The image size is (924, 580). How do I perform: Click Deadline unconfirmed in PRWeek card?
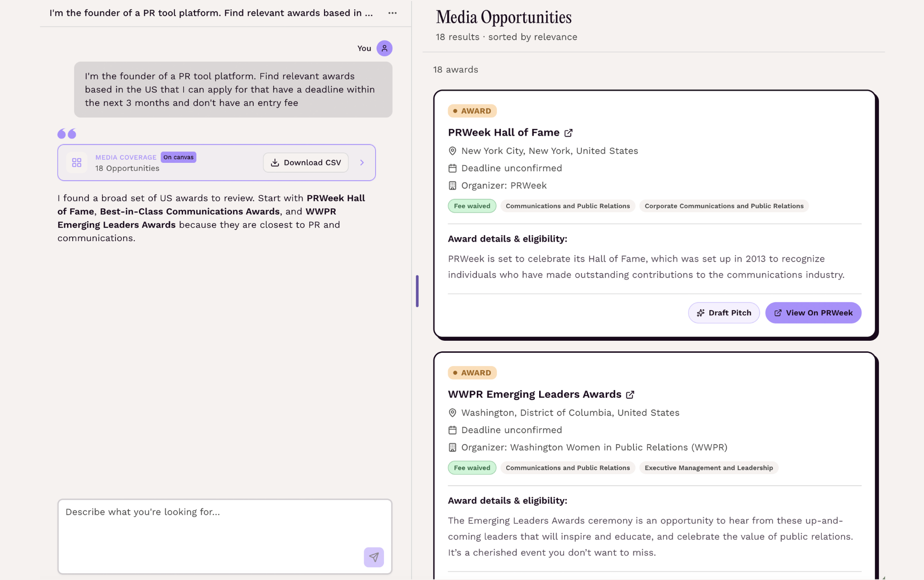[511, 168]
